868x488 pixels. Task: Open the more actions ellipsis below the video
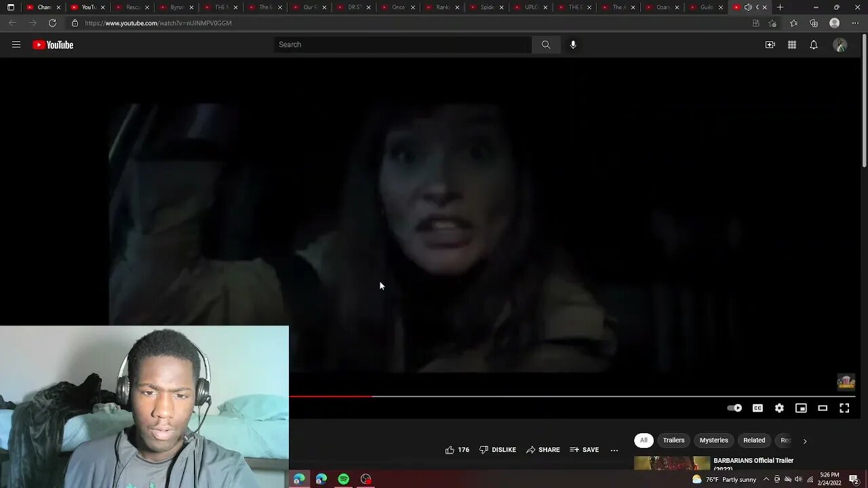coord(614,450)
